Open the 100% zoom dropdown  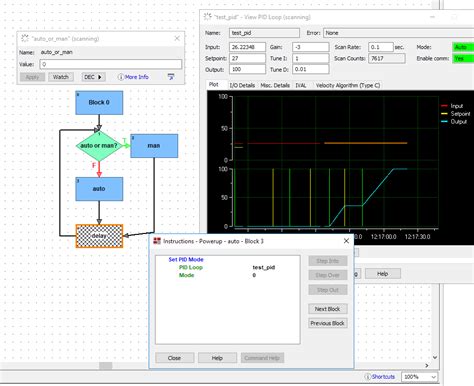click(x=419, y=377)
